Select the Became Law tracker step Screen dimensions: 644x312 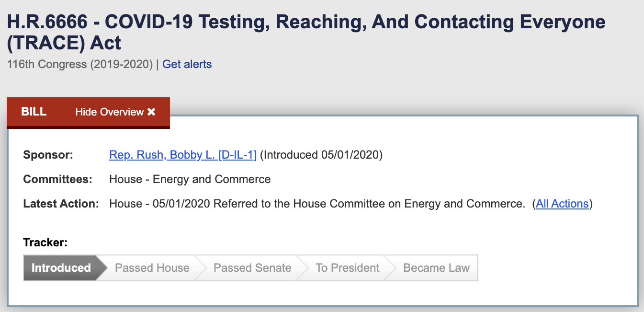[436, 268]
